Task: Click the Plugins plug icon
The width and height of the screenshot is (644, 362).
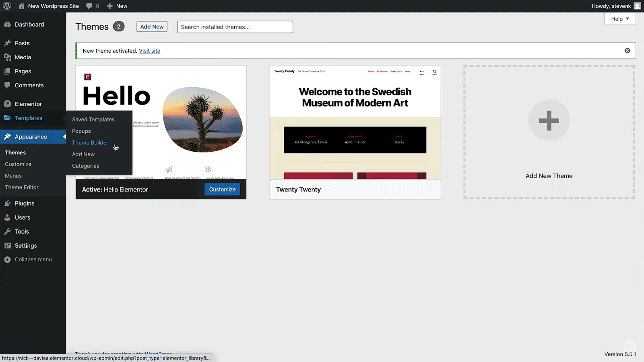Action: pyautogui.click(x=7, y=204)
